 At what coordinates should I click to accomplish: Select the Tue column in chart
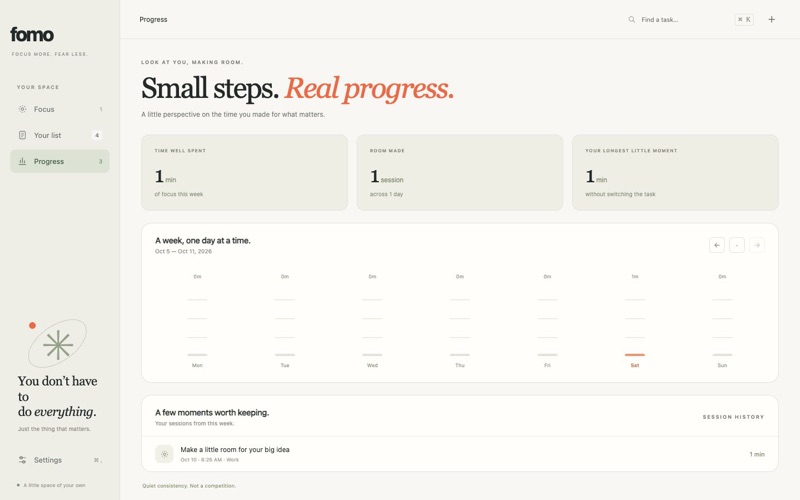pyautogui.click(x=285, y=320)
